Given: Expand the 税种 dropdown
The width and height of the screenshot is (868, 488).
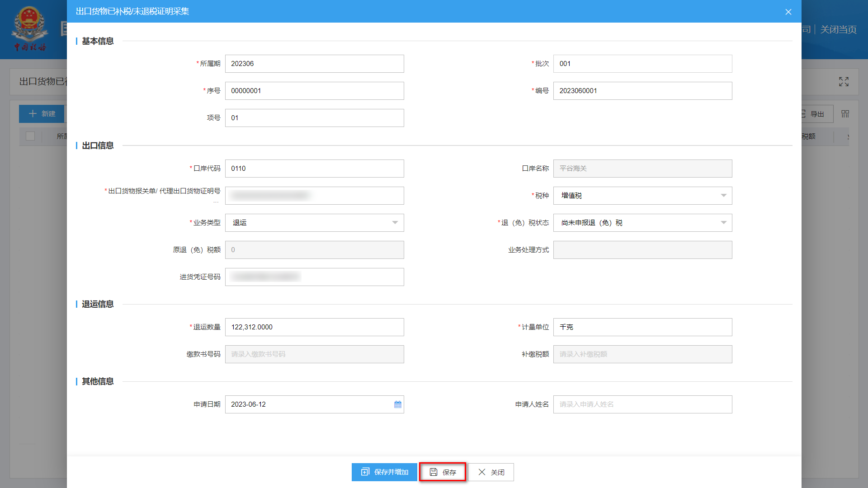Looking at the screenshot, I should pos(723,196).
